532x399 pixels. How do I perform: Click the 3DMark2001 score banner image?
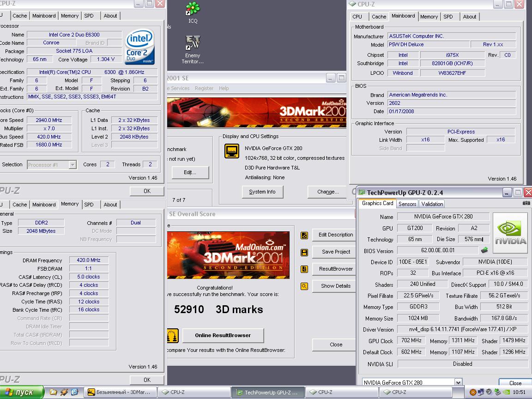228,255
